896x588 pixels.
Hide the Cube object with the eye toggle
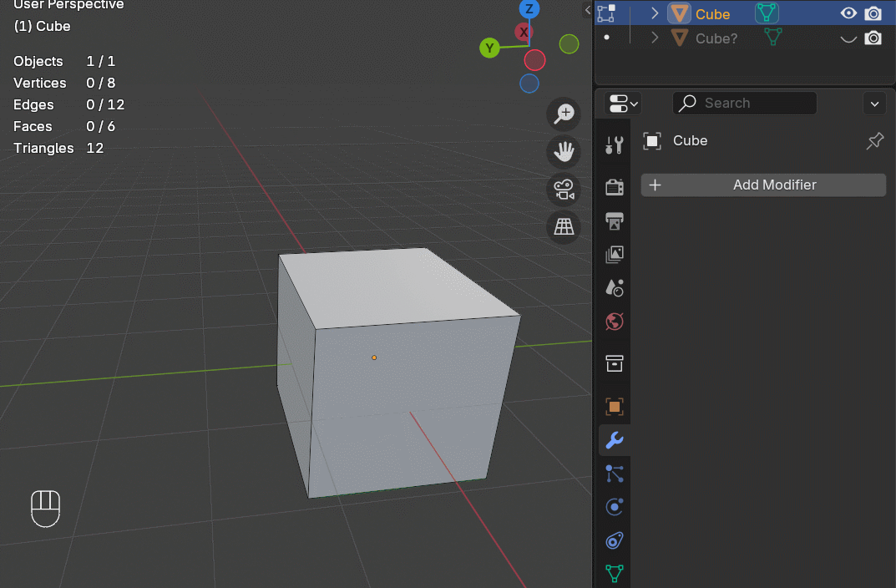pos(848,13)
